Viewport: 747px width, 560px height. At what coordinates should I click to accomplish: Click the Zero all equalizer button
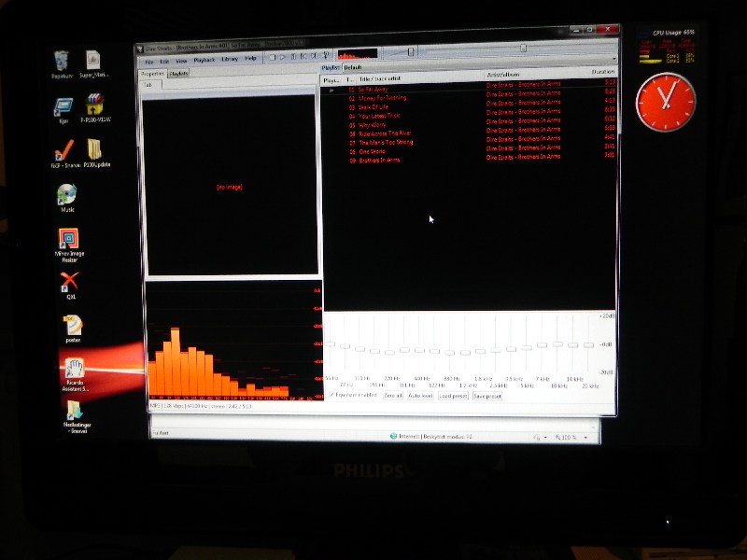click(393, 396)
